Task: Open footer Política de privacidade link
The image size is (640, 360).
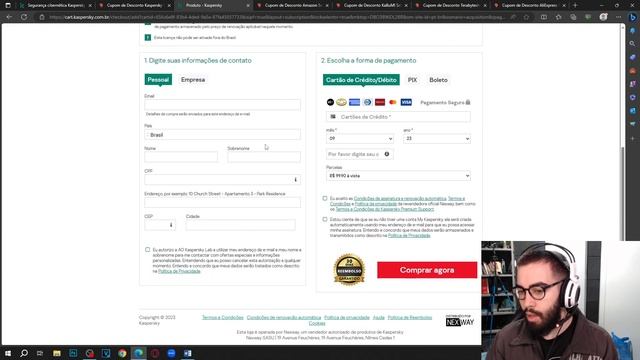Action: 347,317
